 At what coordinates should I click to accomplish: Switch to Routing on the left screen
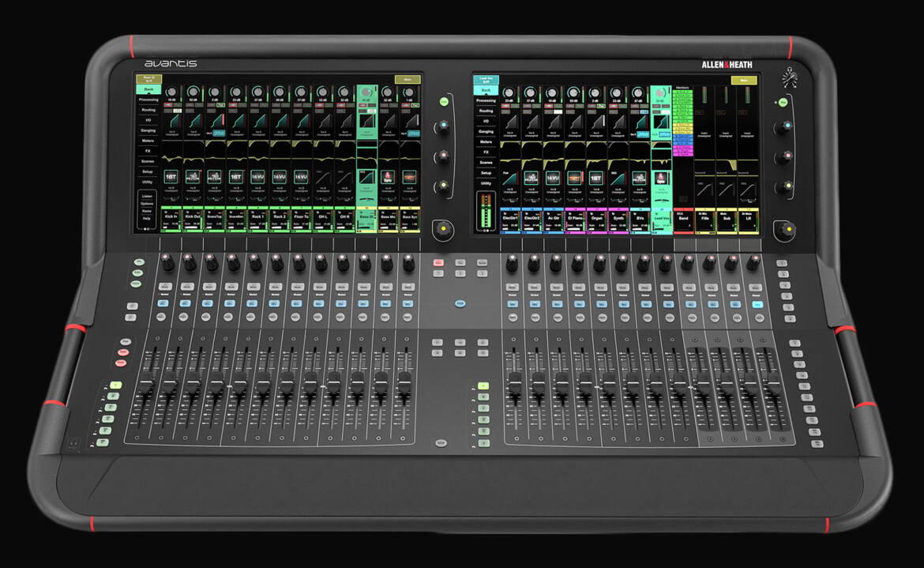[148, 110]
